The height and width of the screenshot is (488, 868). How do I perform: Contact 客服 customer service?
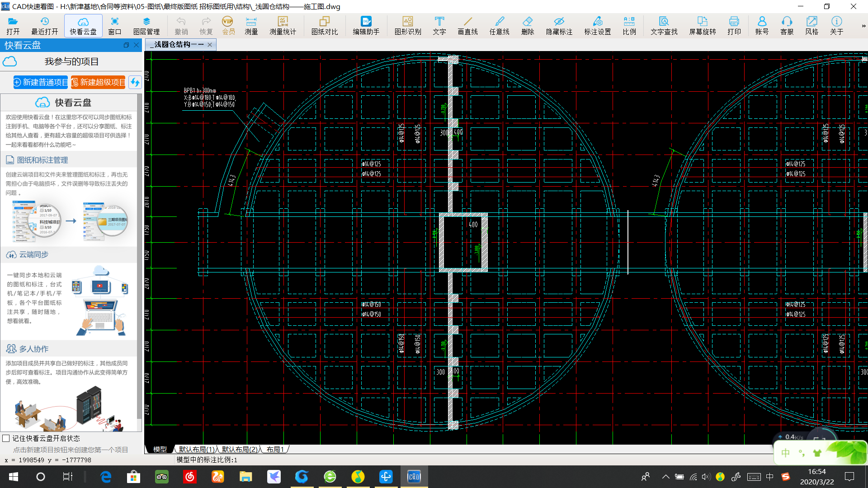pos(787,26)
